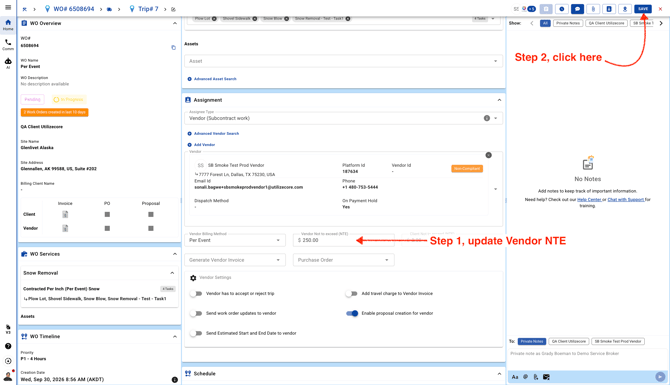Click the person icon in the top toolbar

[x=625, y=9]
